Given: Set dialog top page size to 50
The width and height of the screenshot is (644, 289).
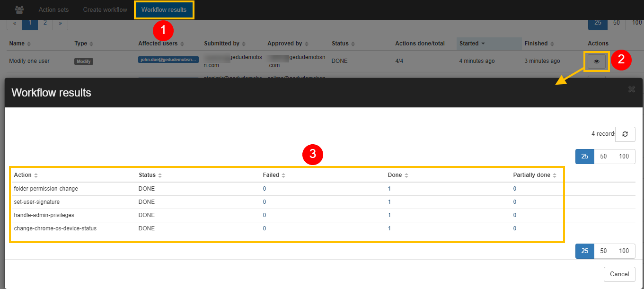Looking at the screenshot, I should 603,156.
